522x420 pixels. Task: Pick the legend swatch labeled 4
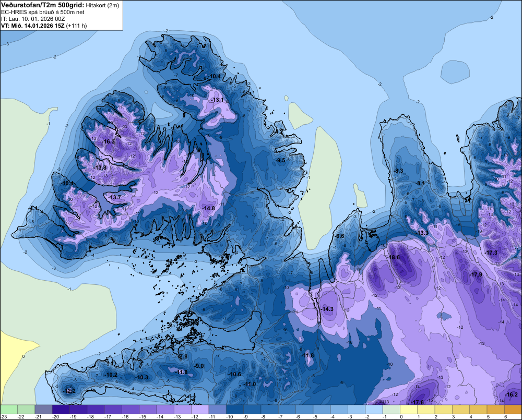coord(478,409)
